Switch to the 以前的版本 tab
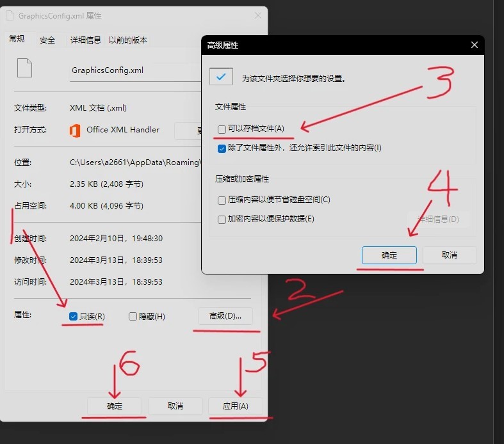Screen dimensions: 504x444 click(x=128, y=40)
